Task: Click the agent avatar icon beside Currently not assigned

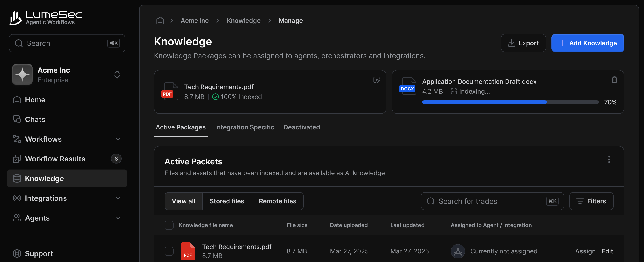Action: tap(458, 251)
